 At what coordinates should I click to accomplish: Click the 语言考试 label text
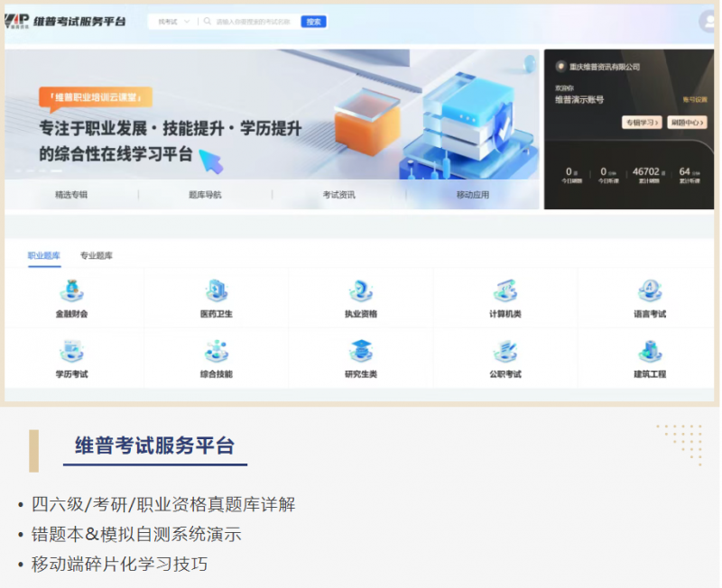coord(650,314)
